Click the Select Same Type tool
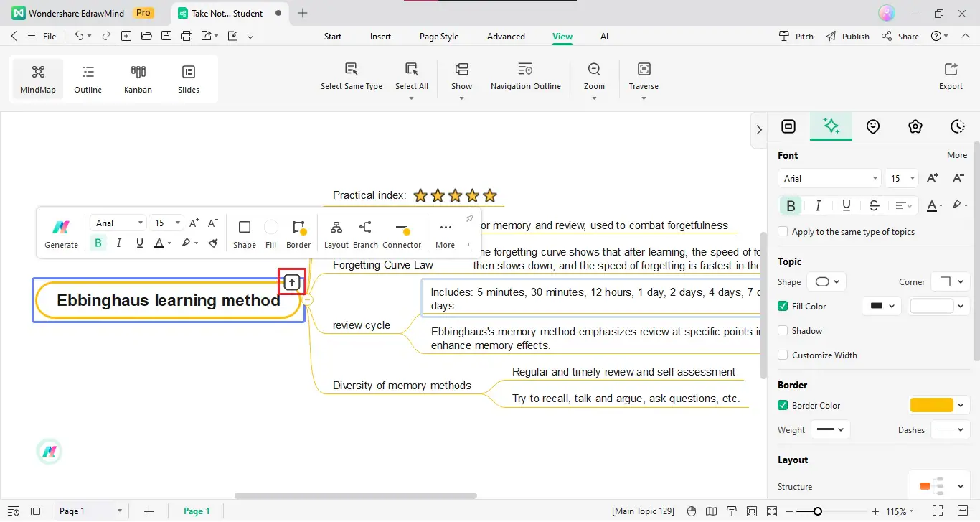 pos(352,78)
